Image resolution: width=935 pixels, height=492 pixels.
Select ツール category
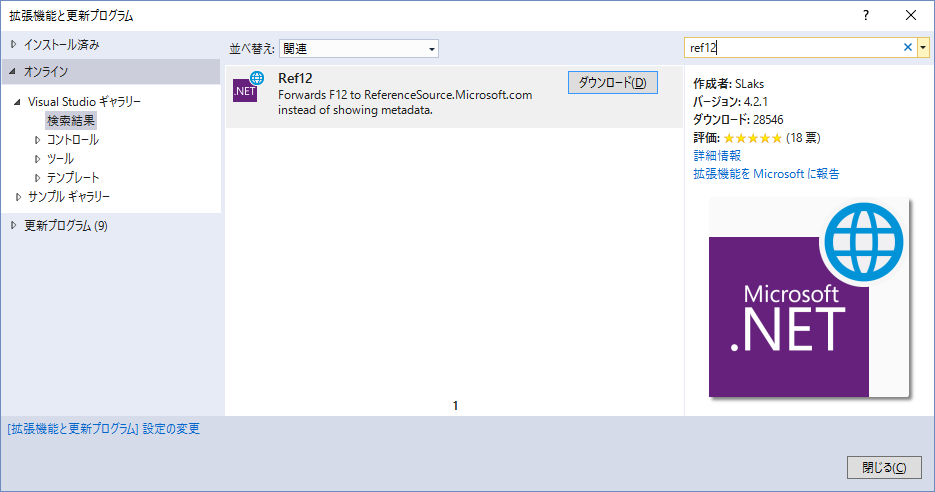pyautogui.click(x=60, y=159)
